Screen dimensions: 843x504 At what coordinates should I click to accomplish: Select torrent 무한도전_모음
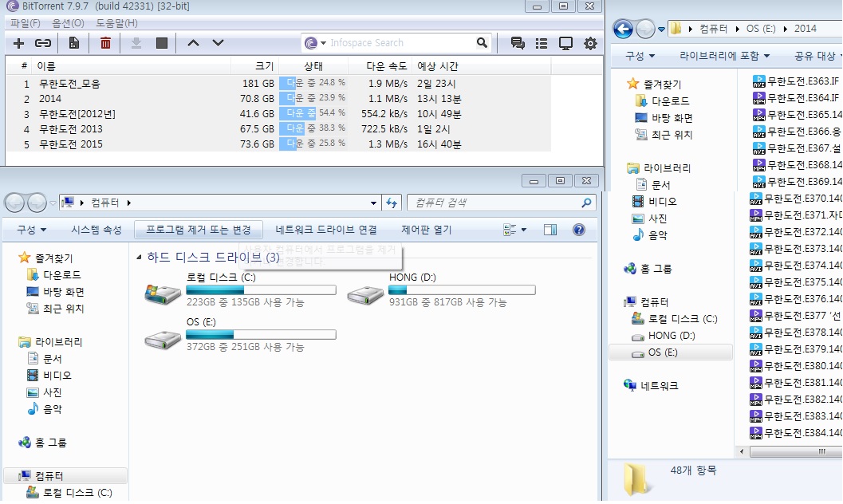(x=70, y=83)
